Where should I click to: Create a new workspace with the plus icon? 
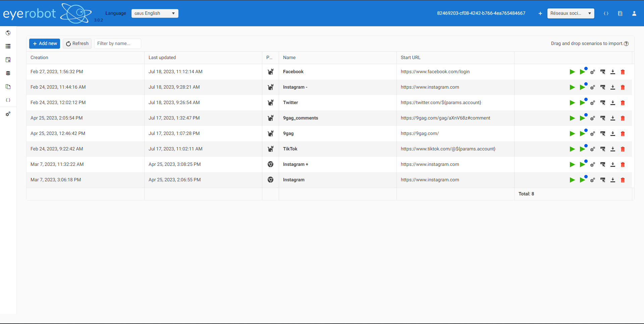(x=540, y=13)
